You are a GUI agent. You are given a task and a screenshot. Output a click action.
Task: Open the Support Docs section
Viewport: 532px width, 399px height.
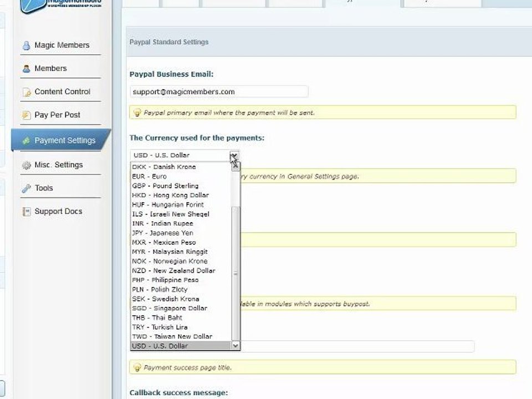58,211
